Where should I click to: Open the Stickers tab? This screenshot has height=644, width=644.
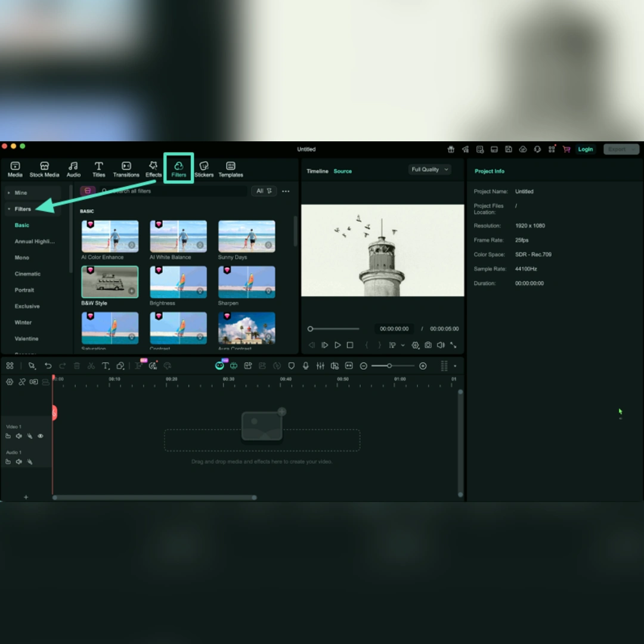click(204, 169)
